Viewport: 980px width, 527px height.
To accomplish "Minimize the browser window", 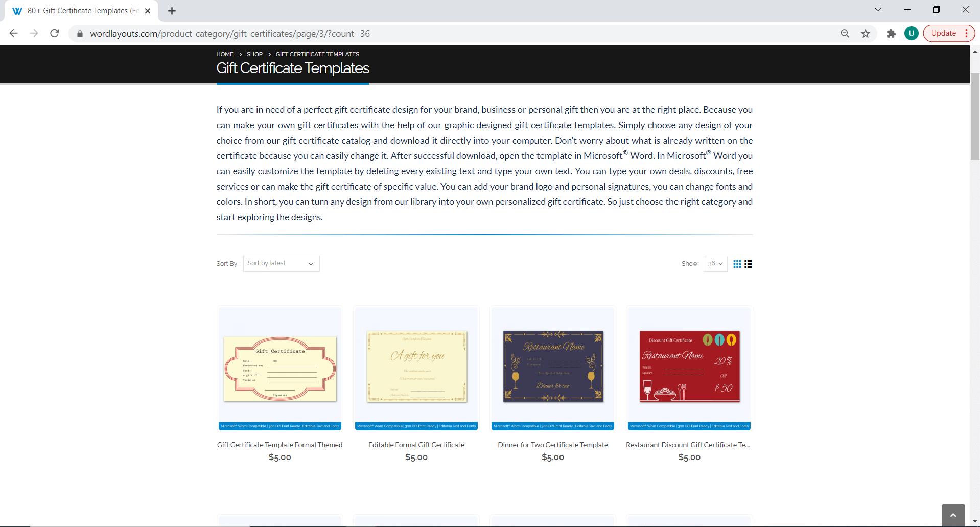I will (x=907, y=10).
